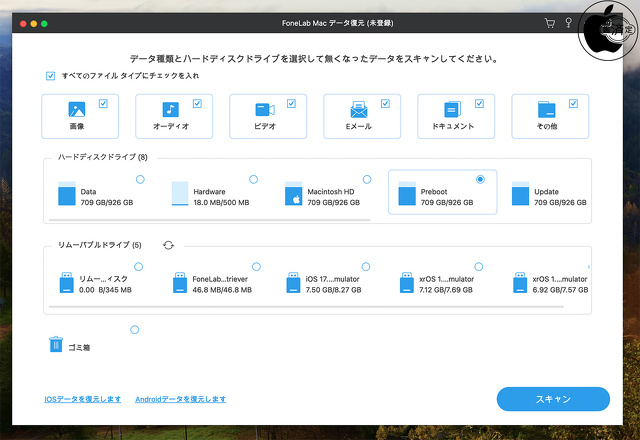Click the selected Preboot radio button
The height and width of the screenshot is (440, 640).
(x=480, y=179)
